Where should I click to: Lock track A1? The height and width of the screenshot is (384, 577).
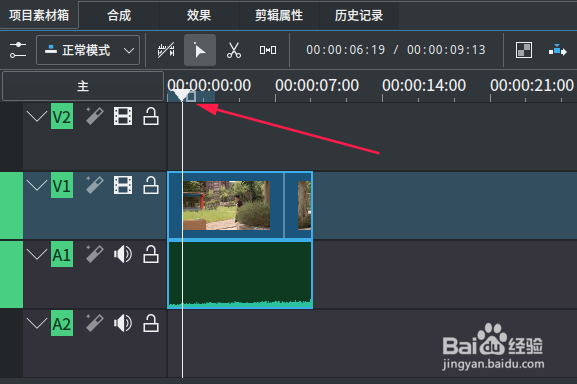[x=151, y=254]
